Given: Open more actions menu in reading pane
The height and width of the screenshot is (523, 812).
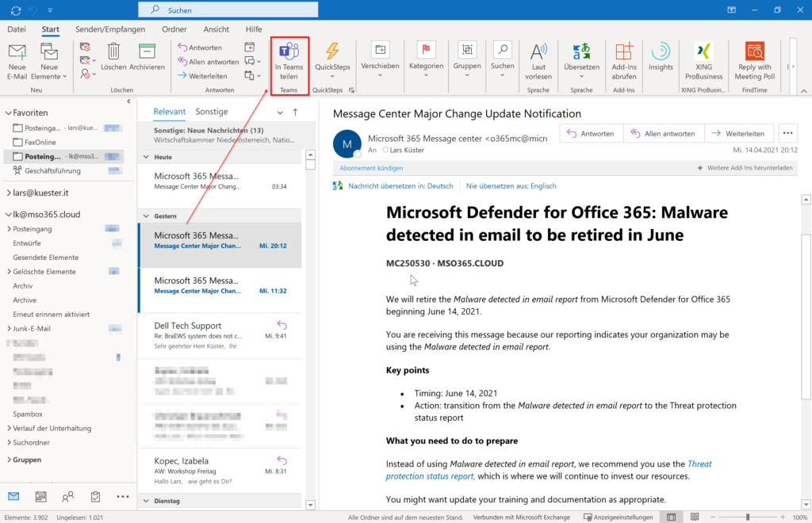Looking at the screenshot, I should click(787, 133).
